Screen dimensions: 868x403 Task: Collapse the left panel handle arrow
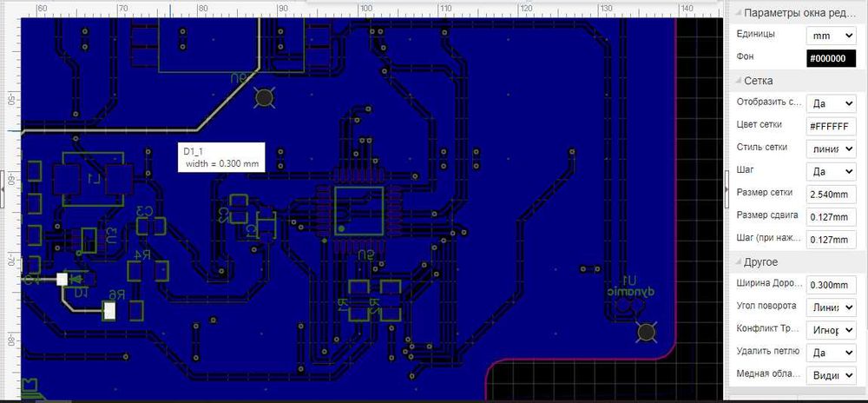click(3, 188)
